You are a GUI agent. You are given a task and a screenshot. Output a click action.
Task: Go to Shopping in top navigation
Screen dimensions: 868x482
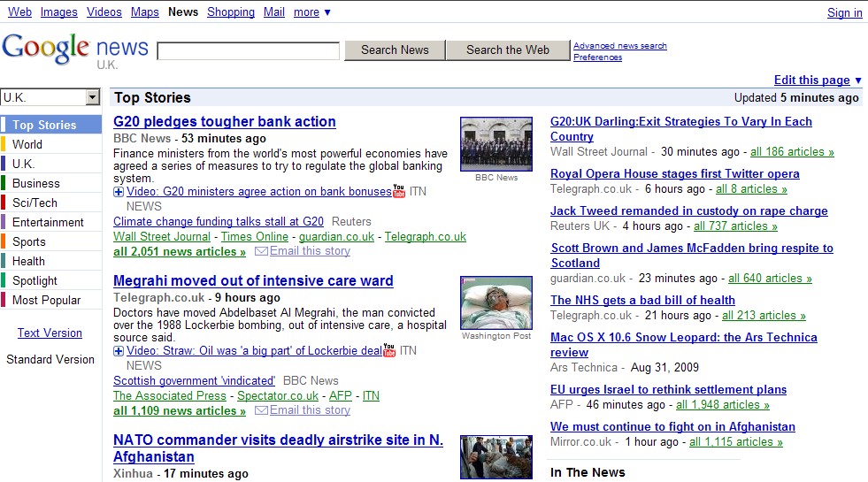(231, 11)
